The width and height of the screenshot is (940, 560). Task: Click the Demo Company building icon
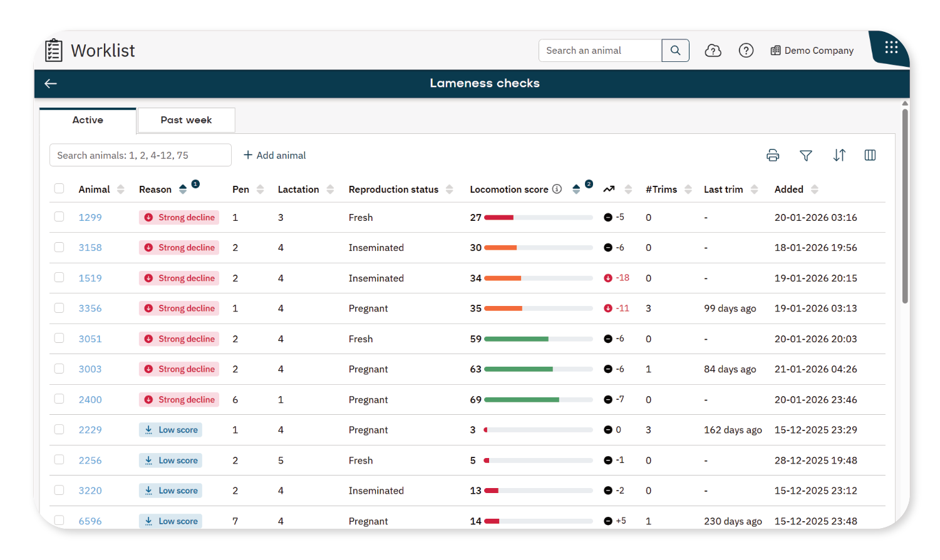click(775, 51)
